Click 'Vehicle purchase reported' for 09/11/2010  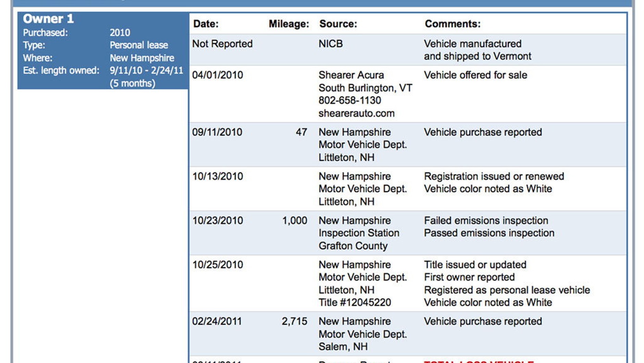(483, 132)
